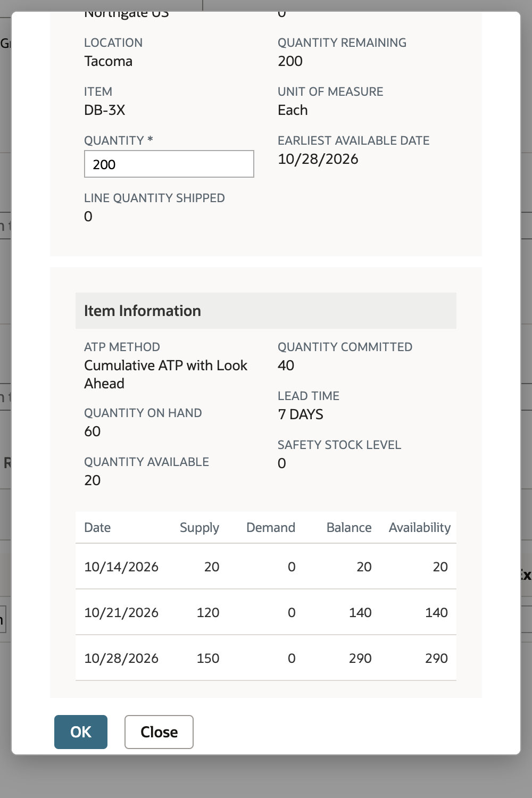Click the OK button
The image size is (532, 798).
81,732
